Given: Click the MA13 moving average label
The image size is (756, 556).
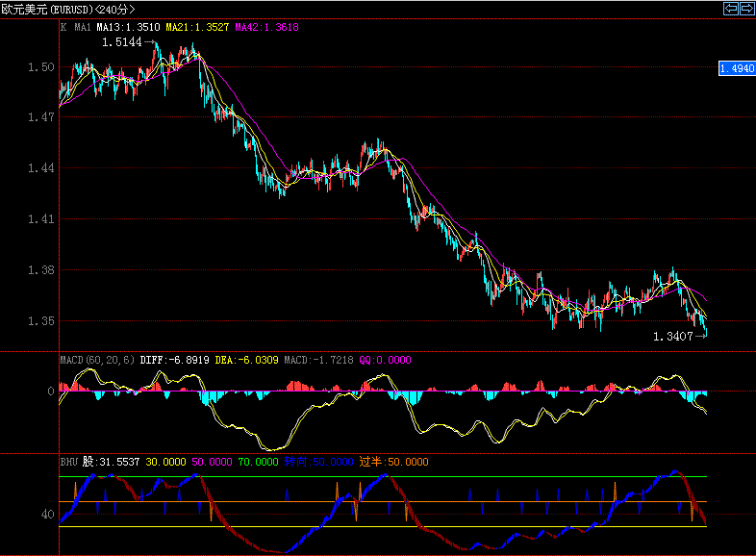Looking at the screenshot, I should click(x=129, y=28).
